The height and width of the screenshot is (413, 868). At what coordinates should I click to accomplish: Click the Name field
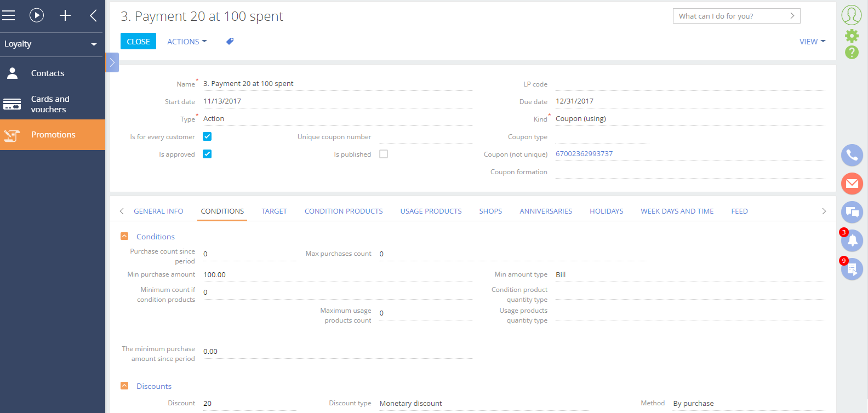coord(338,84)
